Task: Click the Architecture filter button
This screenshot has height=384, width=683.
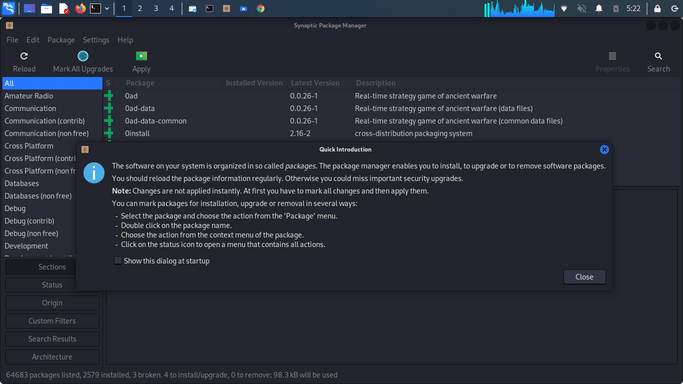Action: click(x=52, y=357)
